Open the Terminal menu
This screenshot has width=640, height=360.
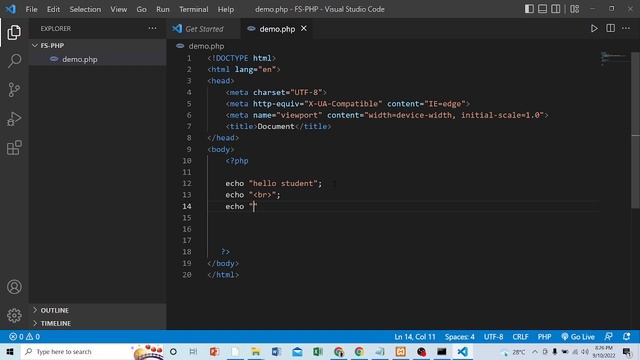click(x=193, y=9)
